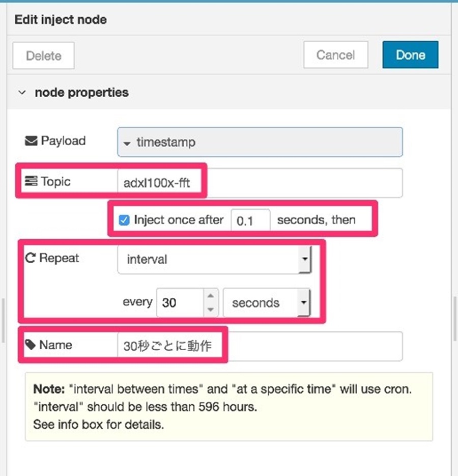The width and height of the screenshot is (458, 476).
Task: Click the 0.1 seconds delay field
Action: [x=250, y=220]
